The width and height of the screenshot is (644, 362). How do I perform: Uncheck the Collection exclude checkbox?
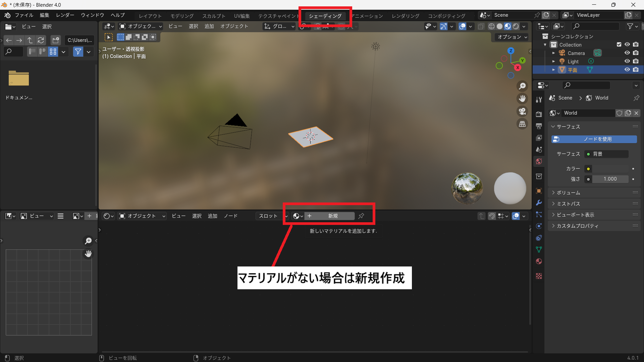click(x=619, y=45)
